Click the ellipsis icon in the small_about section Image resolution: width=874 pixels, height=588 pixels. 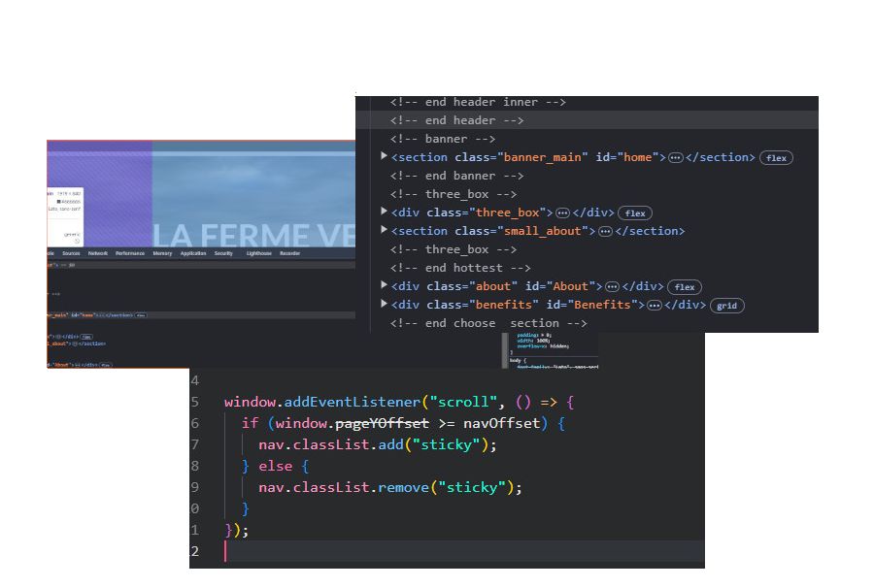tap(604, 231)
